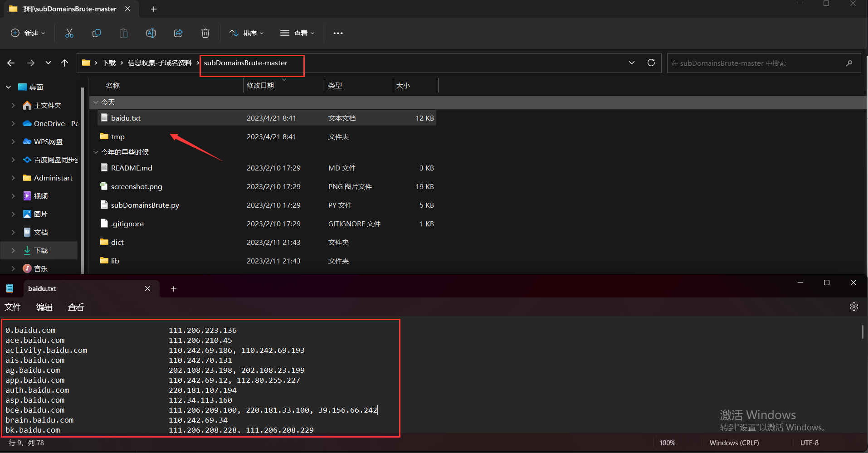Close the subDomainsBrute-master Explorer tab

[x=128, y=9]
